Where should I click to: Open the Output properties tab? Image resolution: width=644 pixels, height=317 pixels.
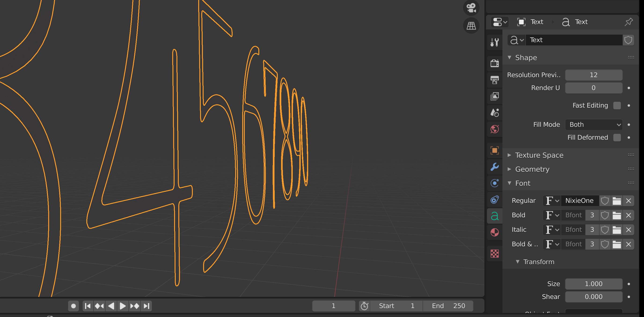point(494,80)
